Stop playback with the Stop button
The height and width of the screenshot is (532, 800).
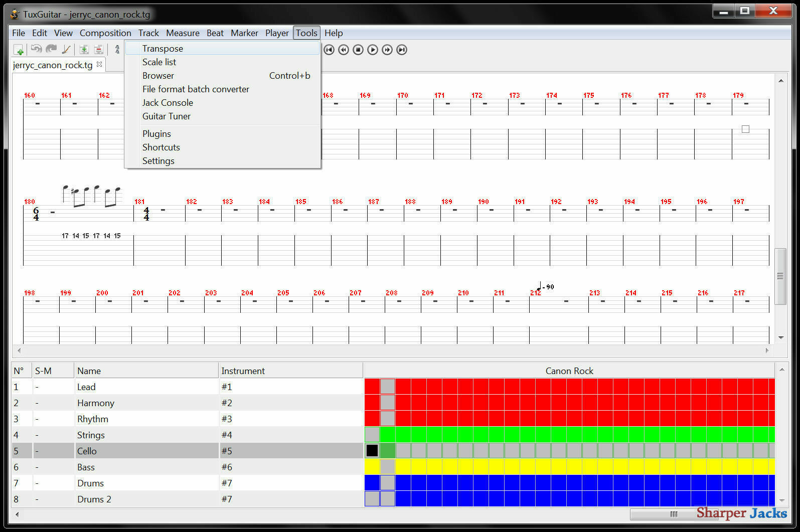[x=358, y=50]
